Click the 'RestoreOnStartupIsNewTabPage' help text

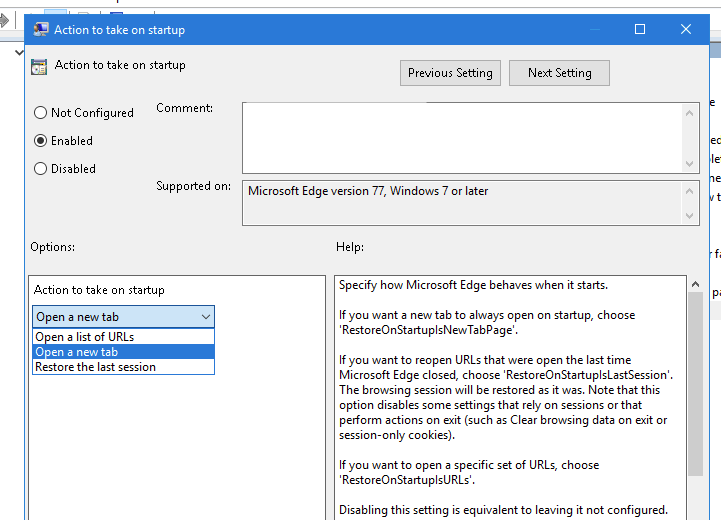point(429,330)
